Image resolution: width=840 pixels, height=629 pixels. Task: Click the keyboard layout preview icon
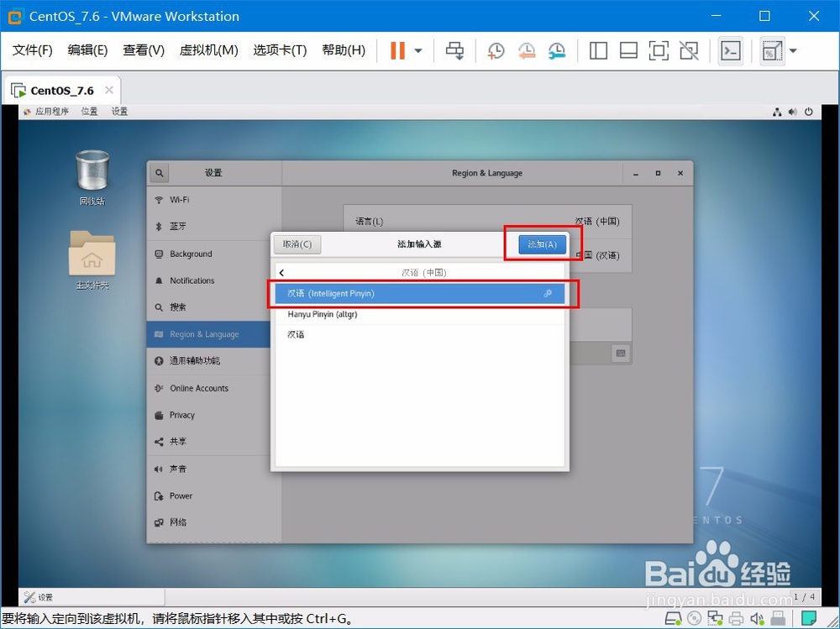[621, 354]
